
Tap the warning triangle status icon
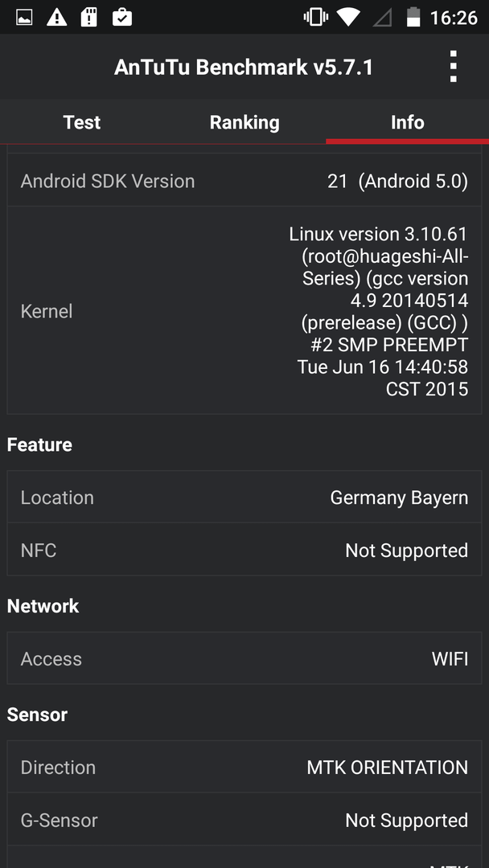point(56,18)
